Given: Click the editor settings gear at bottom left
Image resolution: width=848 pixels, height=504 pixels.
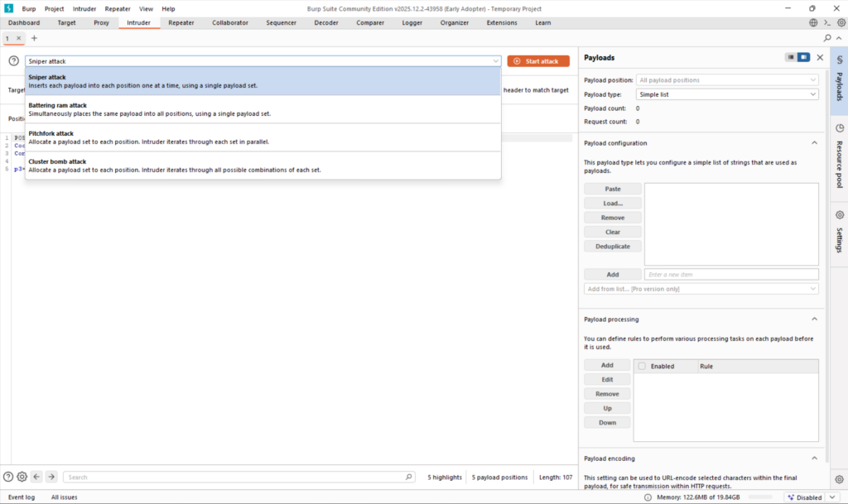Looking at the screenshot, I should [x=22, y=477].
